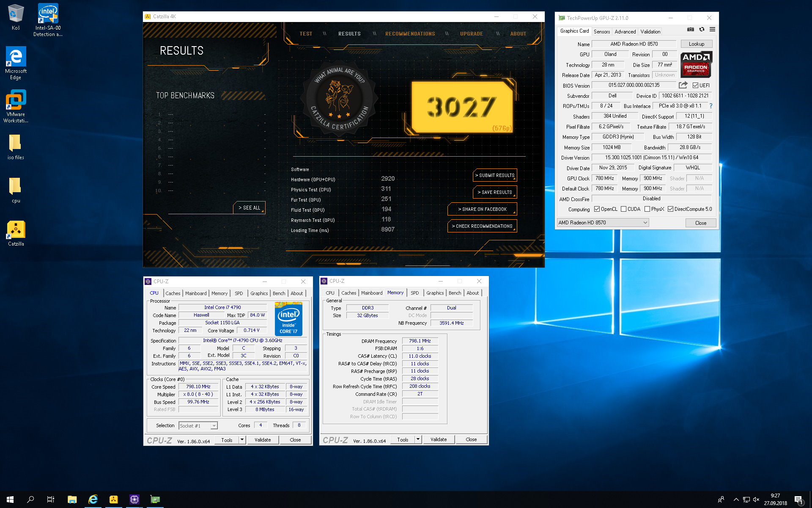Toggle the UEFI checkbox in GPU-Z
Viewport: 812px width, 508px height.
pyautogui.click(x=695, y=86)
